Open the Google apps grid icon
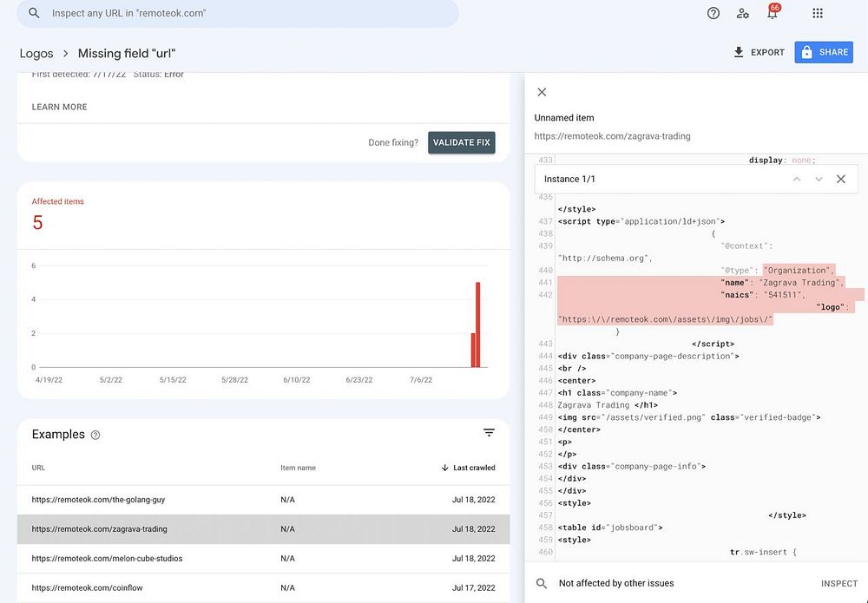Screen dimensions: 868x603 [x=817, y=13]
